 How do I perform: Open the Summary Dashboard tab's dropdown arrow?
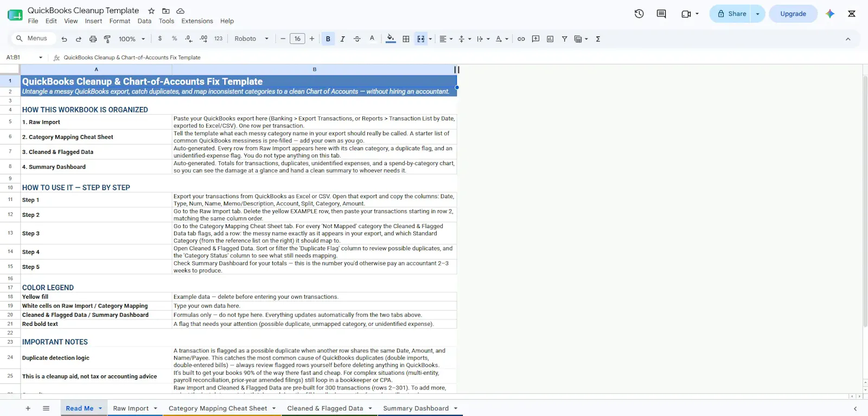(456, 408)
